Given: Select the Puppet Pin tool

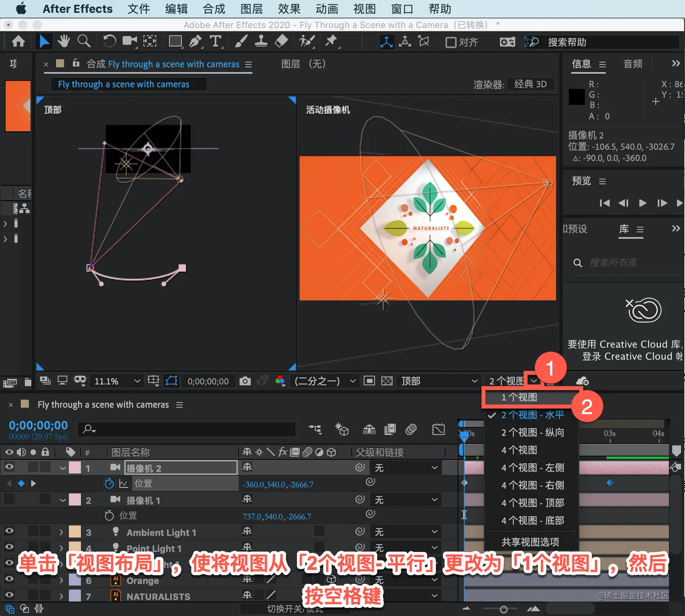Looking at the screenshot, I should pos(331,42).
